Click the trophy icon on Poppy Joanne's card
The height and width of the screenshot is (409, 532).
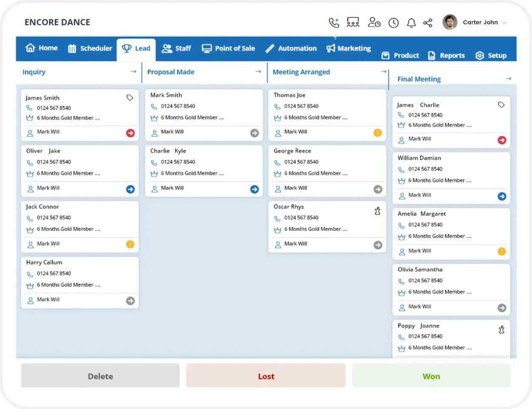coord(501,329)
